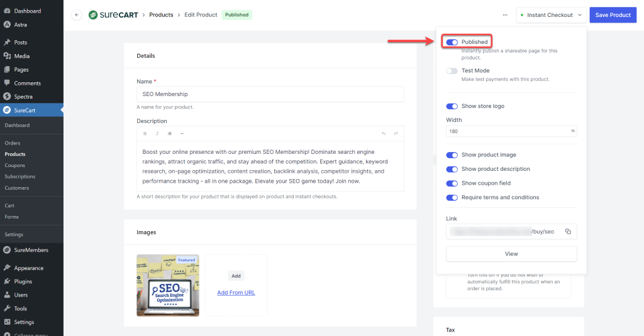Click the View checkout button

(x=511, y=254)
